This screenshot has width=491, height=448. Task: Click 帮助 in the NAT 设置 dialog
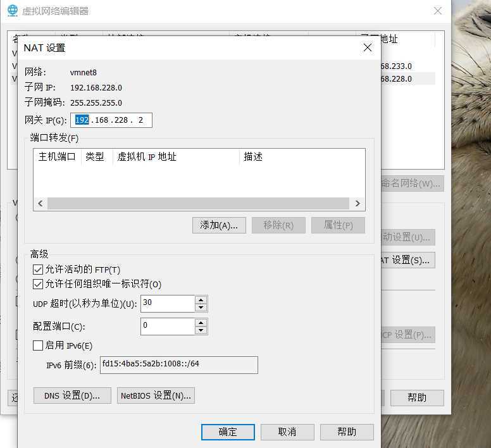pyautogui.click(x=347, y=432)
